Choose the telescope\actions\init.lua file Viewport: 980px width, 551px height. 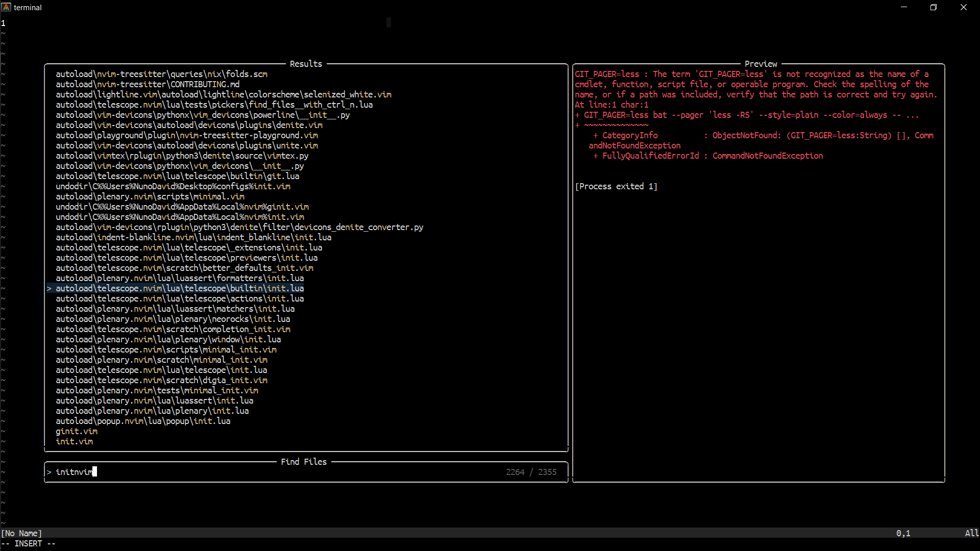tap(180, 298)
